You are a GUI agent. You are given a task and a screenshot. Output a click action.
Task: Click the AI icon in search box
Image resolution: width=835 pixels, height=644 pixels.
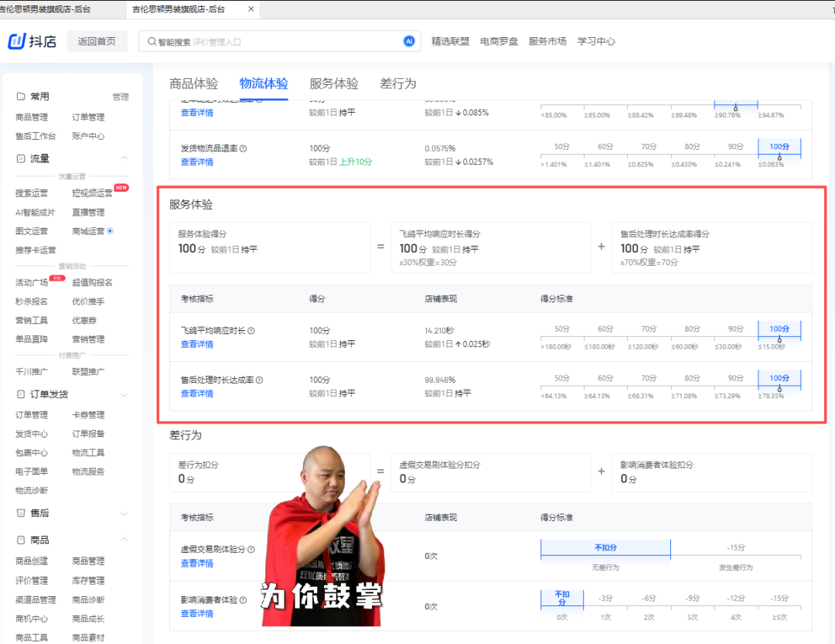tap(409, 41)
